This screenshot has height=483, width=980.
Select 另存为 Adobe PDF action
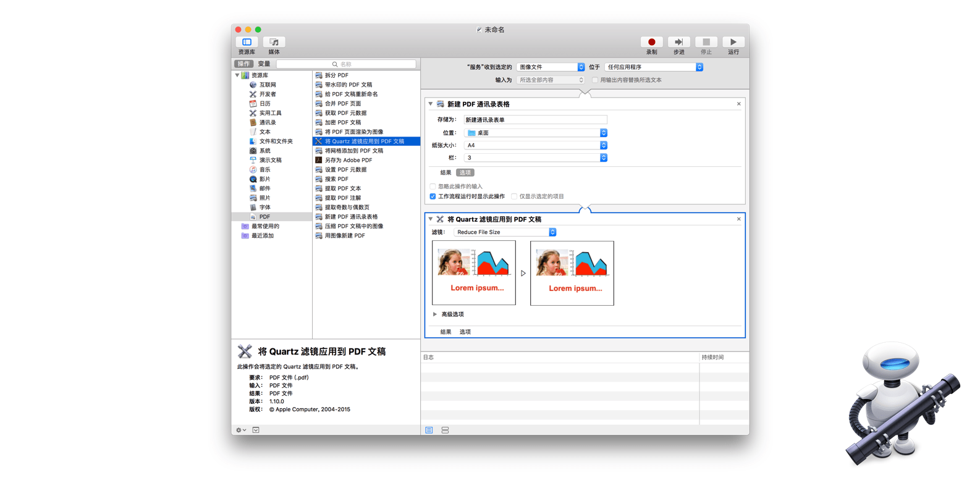click(348, 160)
